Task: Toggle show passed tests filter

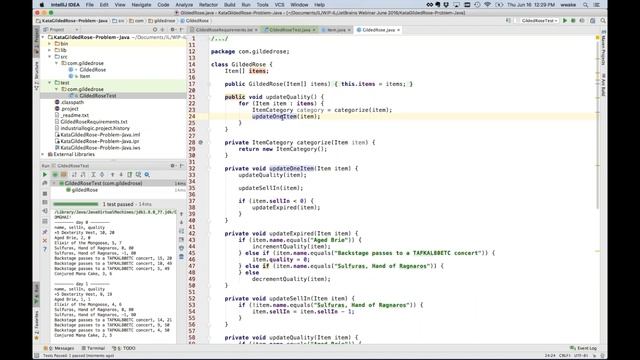Action: pyautogui.click(x=55, y=175)
